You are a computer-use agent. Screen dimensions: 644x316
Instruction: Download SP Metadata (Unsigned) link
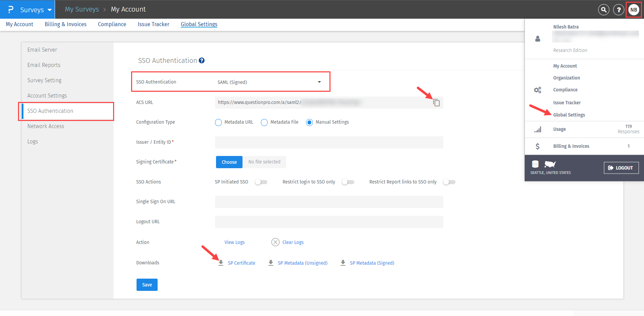(303, 263)
